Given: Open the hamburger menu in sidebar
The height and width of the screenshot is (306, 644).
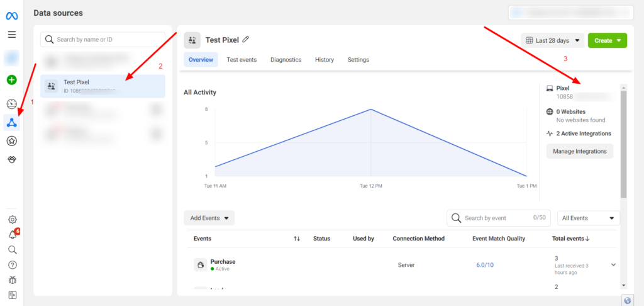Looking at the screenshot, I should 12,35.
